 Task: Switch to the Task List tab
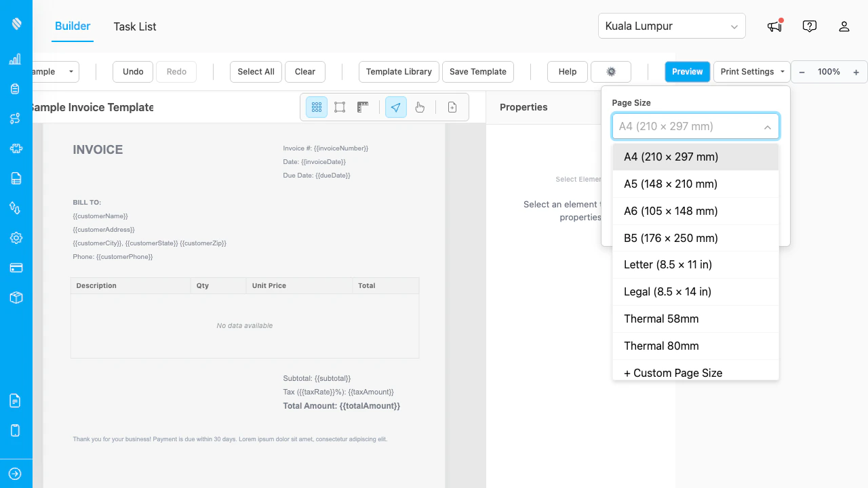[134, 26]
